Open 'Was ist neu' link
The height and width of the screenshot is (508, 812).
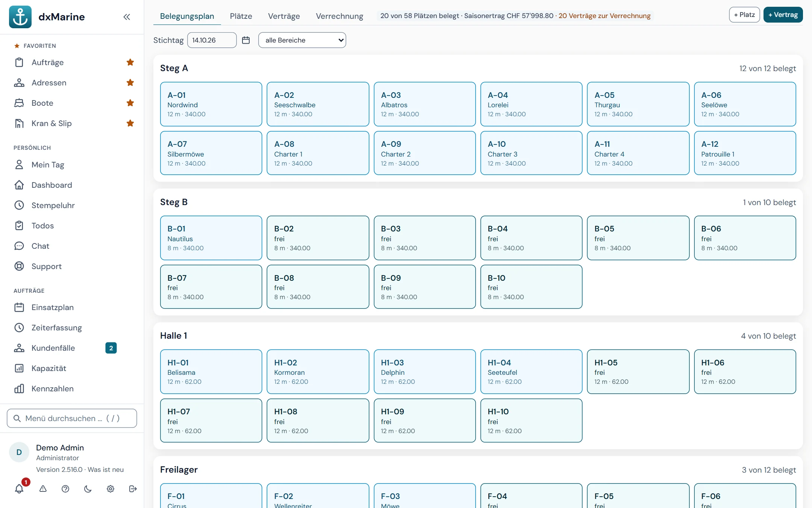click(106, 470)
